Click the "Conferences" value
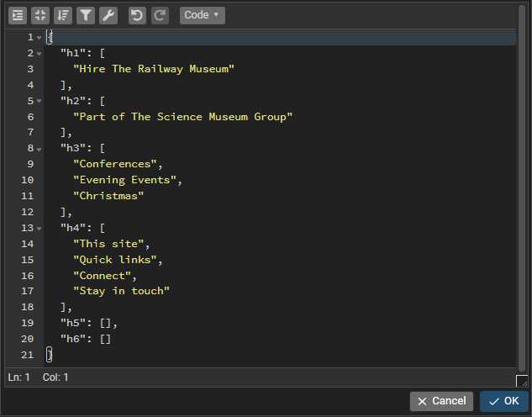 click(x=115, y=164)
